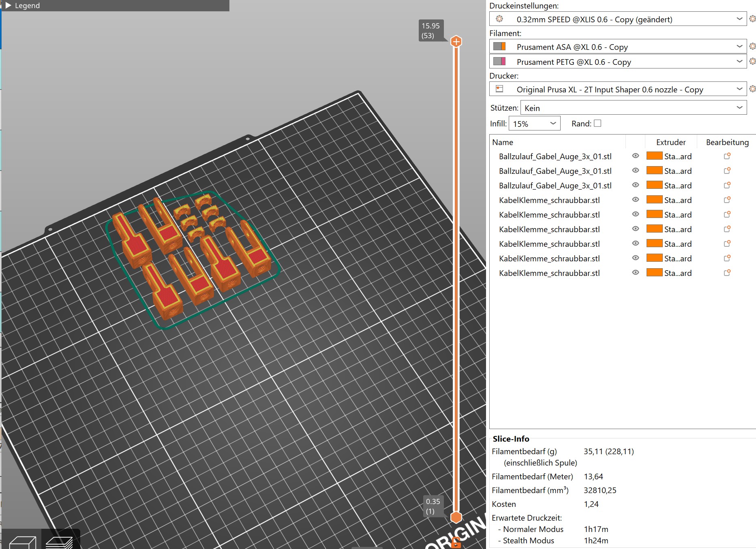
Task: Click filament length value 13,64
Action: click(593, 476)
